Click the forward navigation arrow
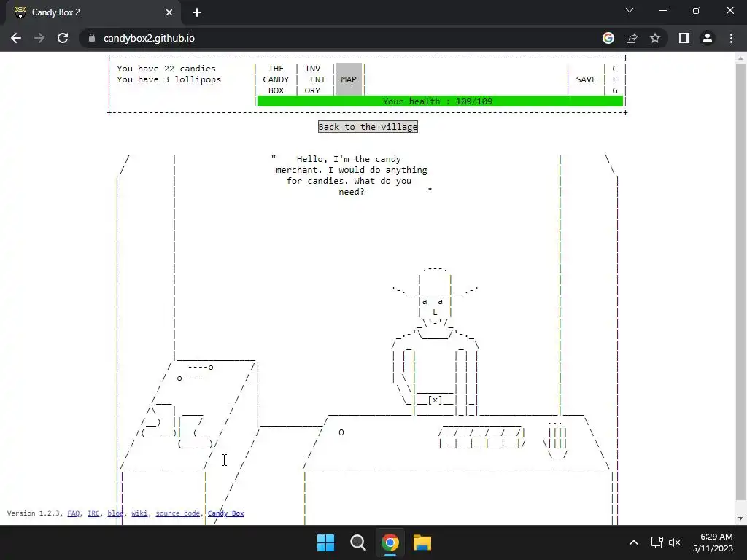The width and height of the screenshot is (747, 560). [39, 38]
